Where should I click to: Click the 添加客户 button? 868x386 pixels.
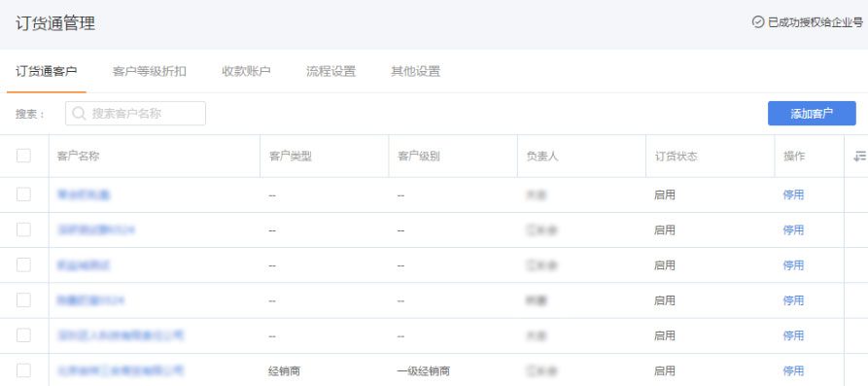click(812, 114)
